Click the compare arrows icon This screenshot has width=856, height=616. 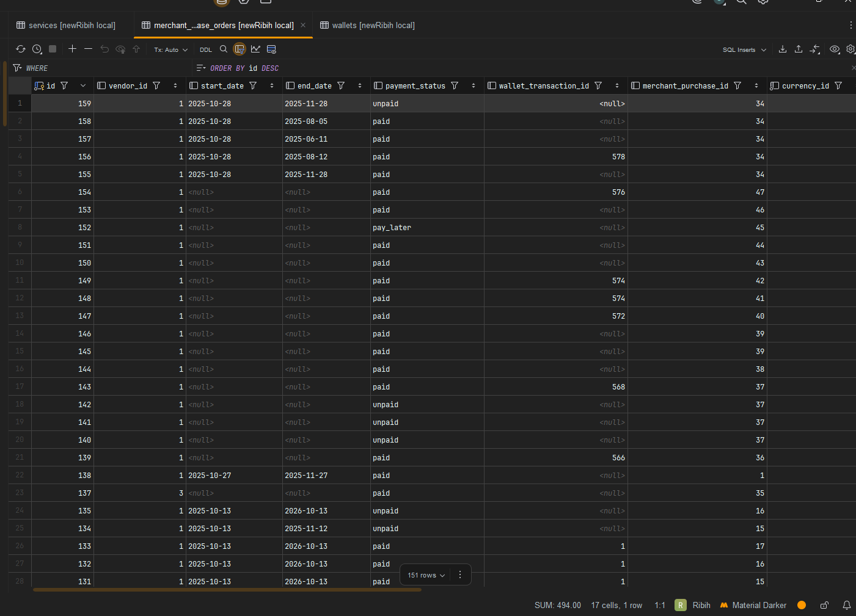pyautogui.click(x=815, y=49)
